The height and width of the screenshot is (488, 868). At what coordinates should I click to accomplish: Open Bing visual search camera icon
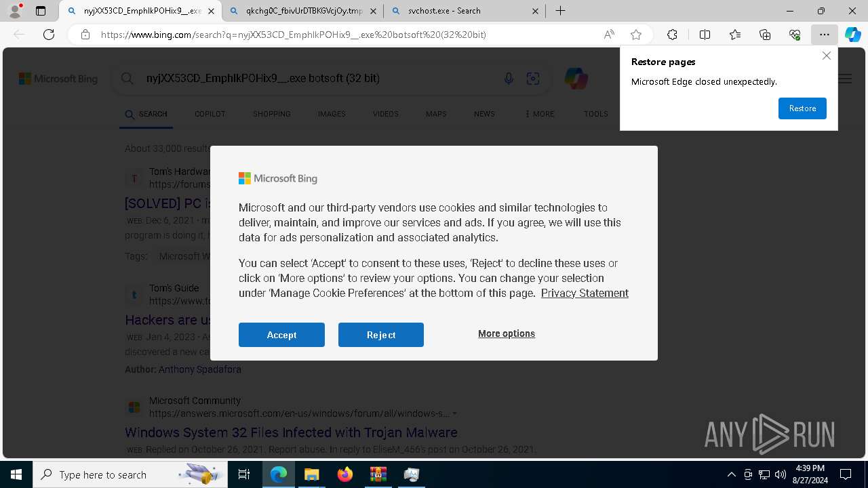point(533,79)
